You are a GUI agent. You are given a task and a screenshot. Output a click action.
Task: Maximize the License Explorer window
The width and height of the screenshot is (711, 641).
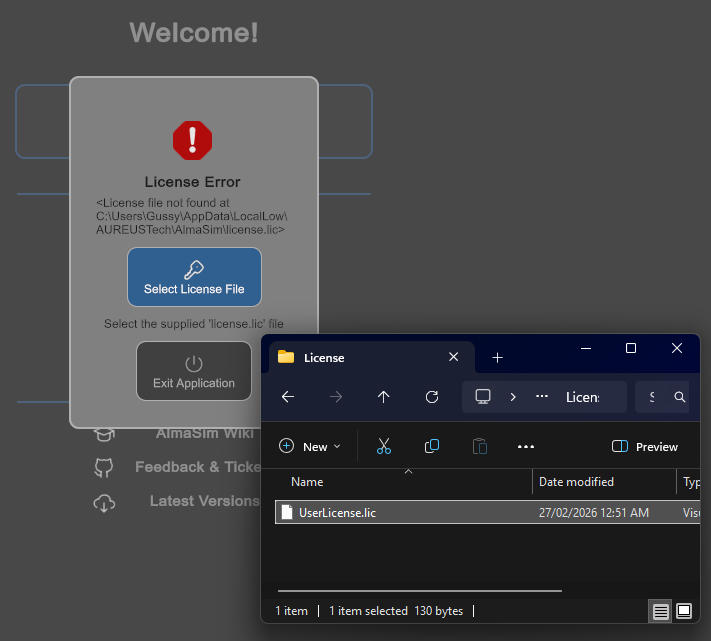631,348
